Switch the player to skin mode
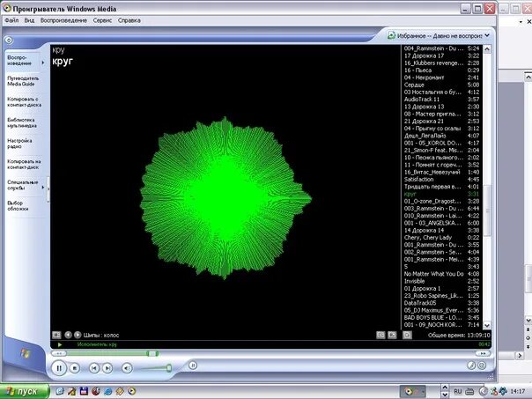 482,366
